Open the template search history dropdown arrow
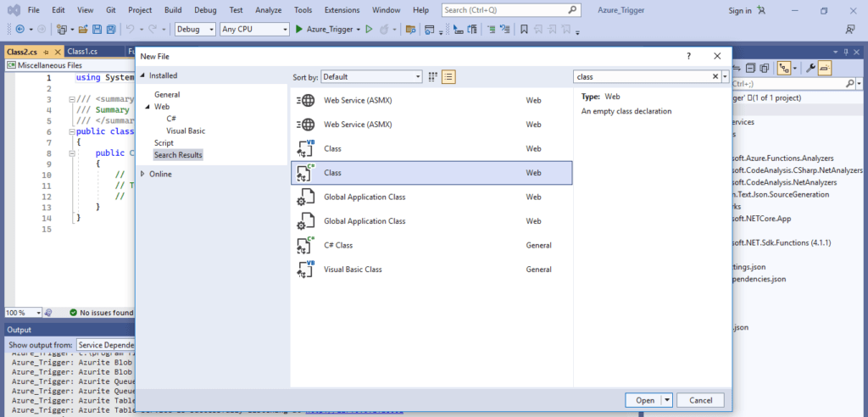Screen dimensions: 868x417 click(x=726, y=77)
